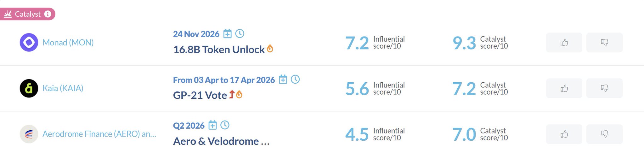Click clock icon beside Q2 2026
The image size is (644, 159).
point(225,125)
